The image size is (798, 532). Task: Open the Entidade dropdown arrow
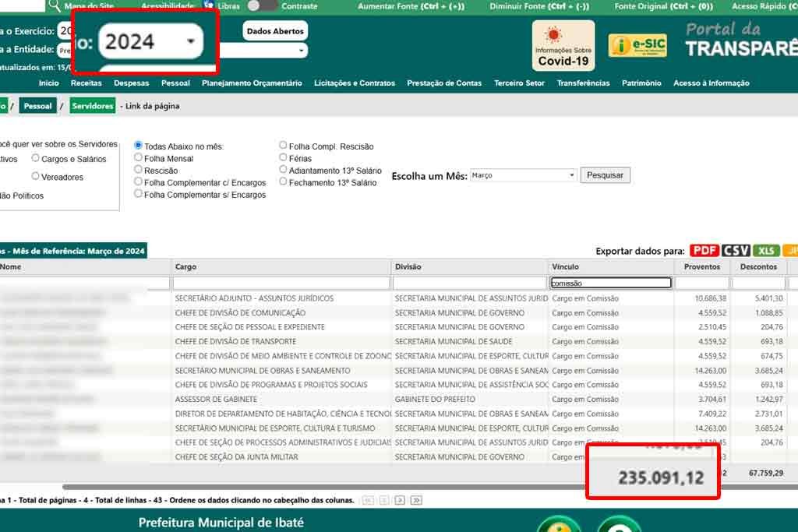pyautogui.click(x=302, y=51)
